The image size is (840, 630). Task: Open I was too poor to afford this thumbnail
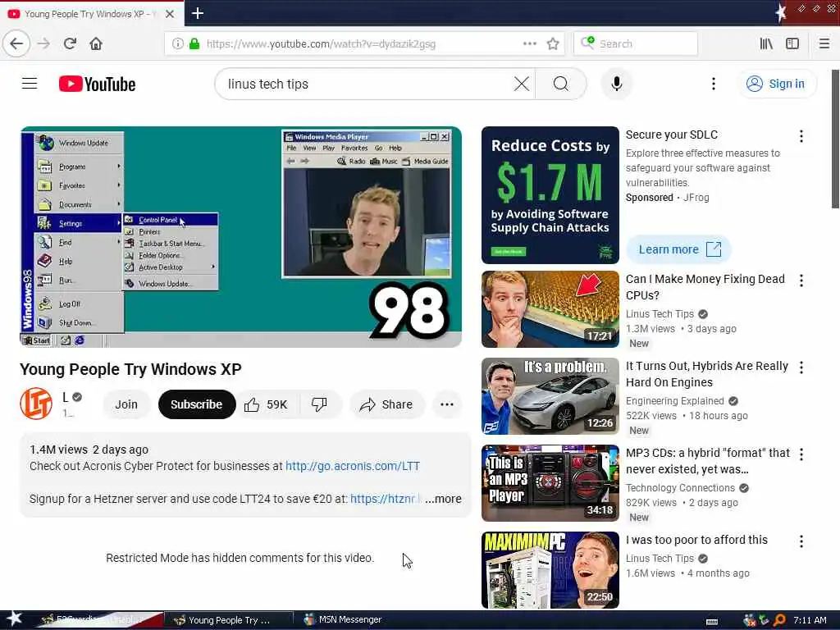(550, 570)
